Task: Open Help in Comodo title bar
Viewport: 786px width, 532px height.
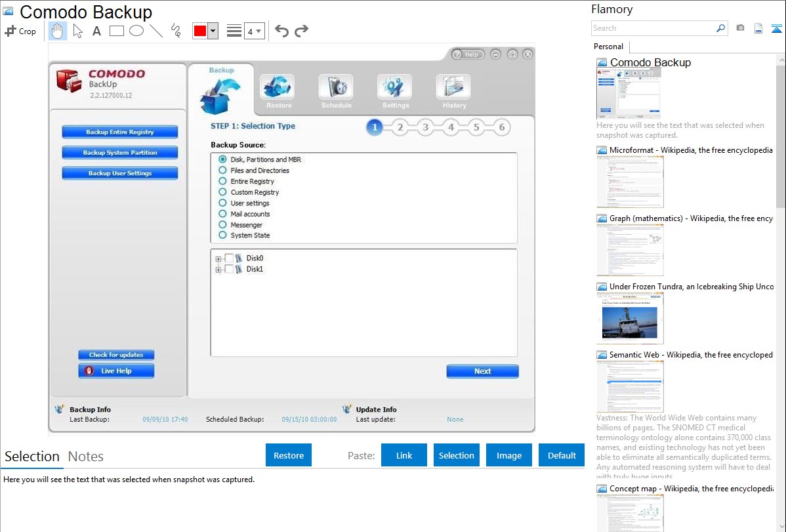Action: pos(468,54)
